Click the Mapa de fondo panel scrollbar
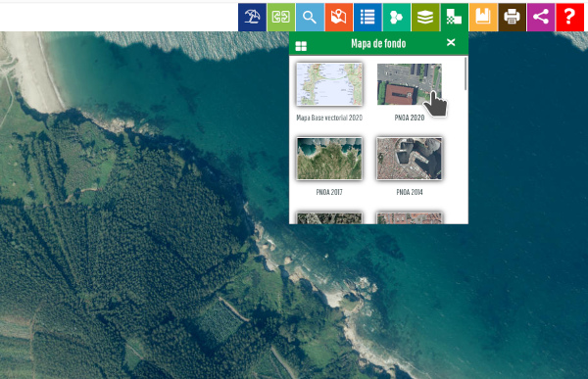This screenshot has height=379, width=588. 465,73
